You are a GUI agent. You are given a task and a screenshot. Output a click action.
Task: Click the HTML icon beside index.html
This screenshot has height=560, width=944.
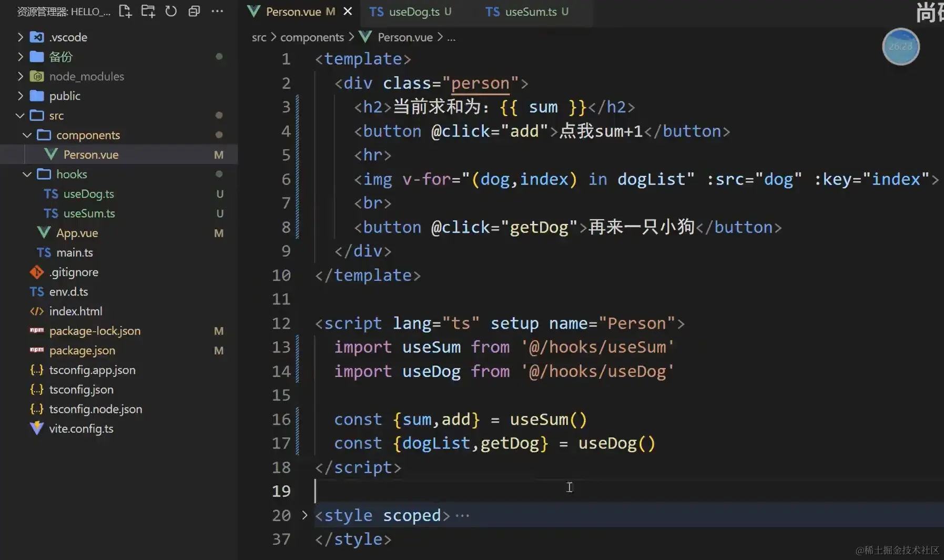(37, 311)
